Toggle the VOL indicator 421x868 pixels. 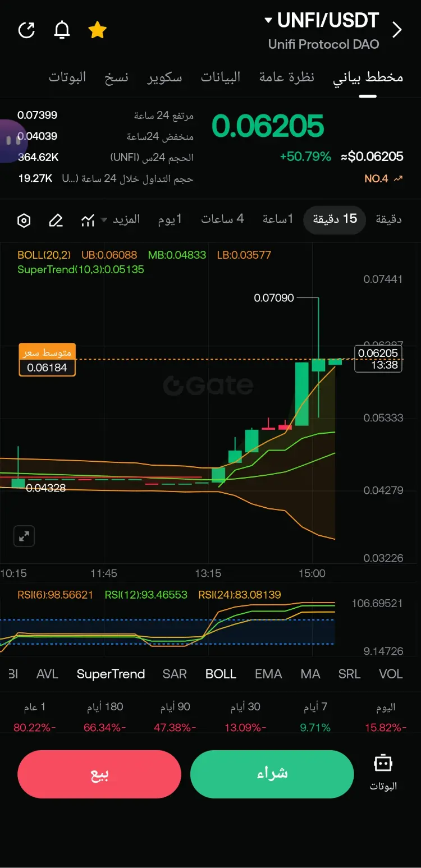[391, 674]
